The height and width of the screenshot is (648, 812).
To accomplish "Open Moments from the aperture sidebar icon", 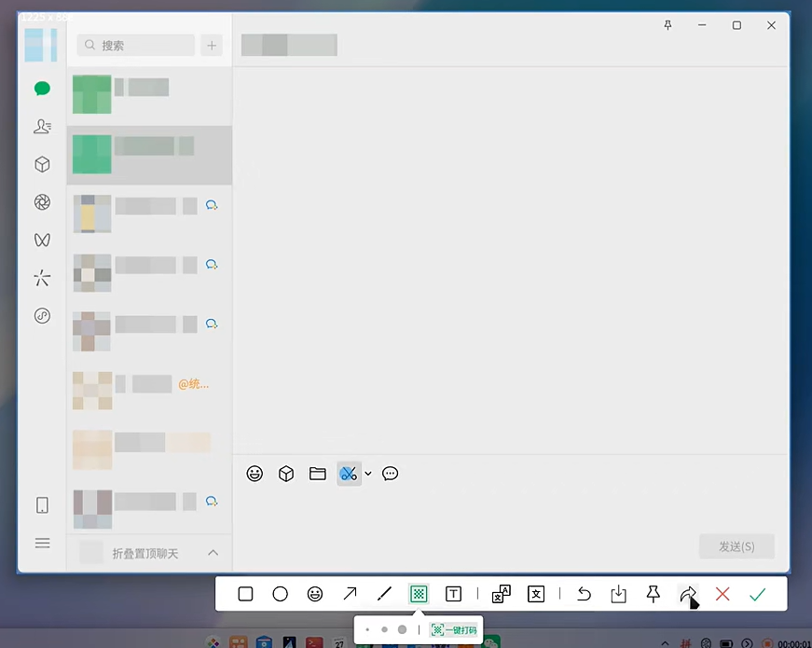I will 42,202.
